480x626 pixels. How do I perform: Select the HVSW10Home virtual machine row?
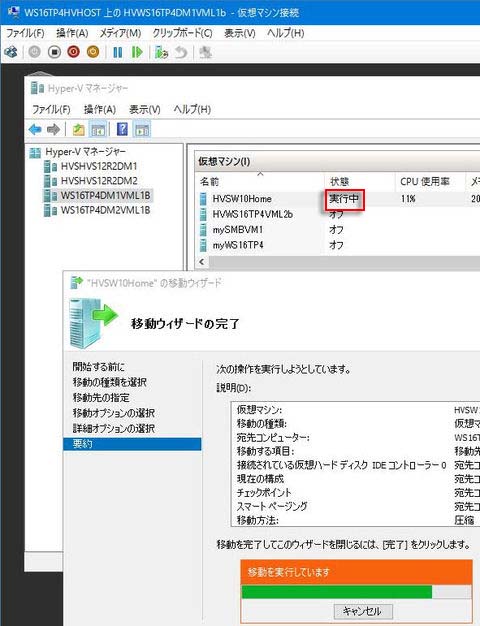click(339, 198)
